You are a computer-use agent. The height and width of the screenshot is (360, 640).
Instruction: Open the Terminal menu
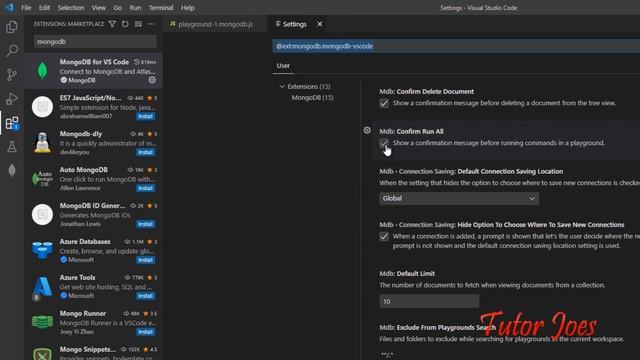tap(161, 8)
